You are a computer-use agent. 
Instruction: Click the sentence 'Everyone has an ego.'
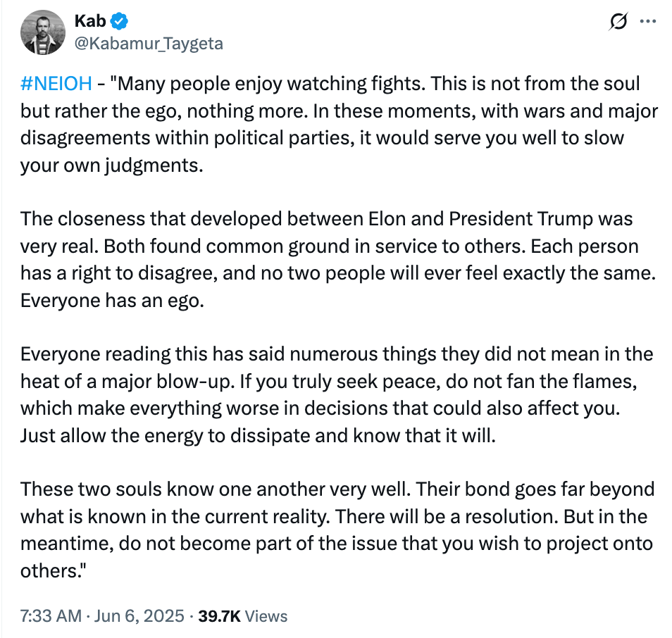[x=112, y=301]
